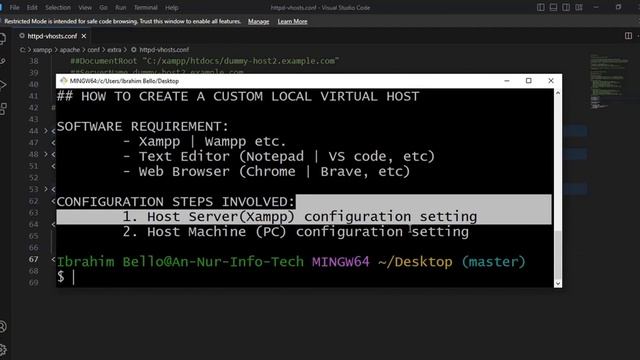This screenshot has height=360, width=640.
Task: Open the Help menu
Action: 172,7
